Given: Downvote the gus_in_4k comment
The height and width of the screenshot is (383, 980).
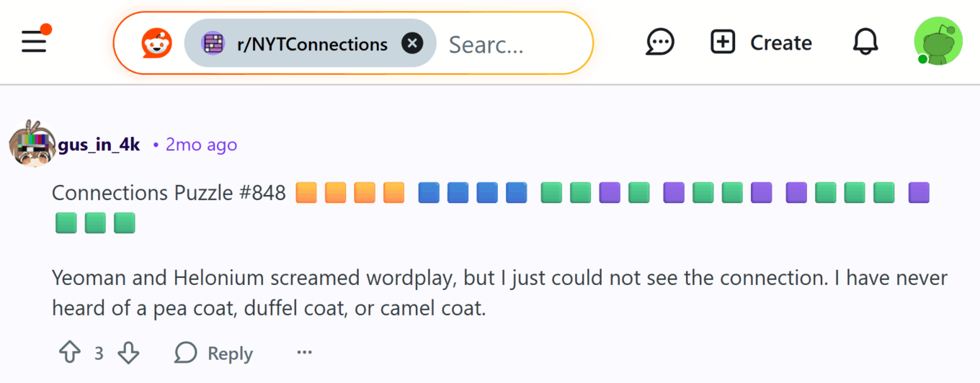Looking at the screenshot, I should click(x=128, y=353).
